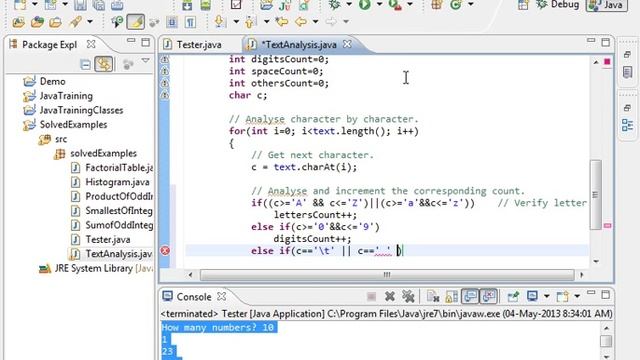The height and width of the screenshot is (360, 640).
Task: Toggle Scroll Lock in Console
Action: click(x=452, y=296)
